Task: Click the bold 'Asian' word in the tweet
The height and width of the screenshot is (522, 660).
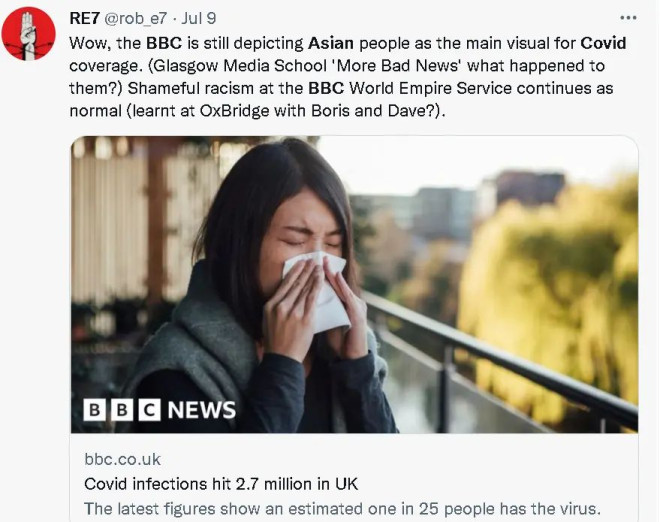Action: (331, 43)
